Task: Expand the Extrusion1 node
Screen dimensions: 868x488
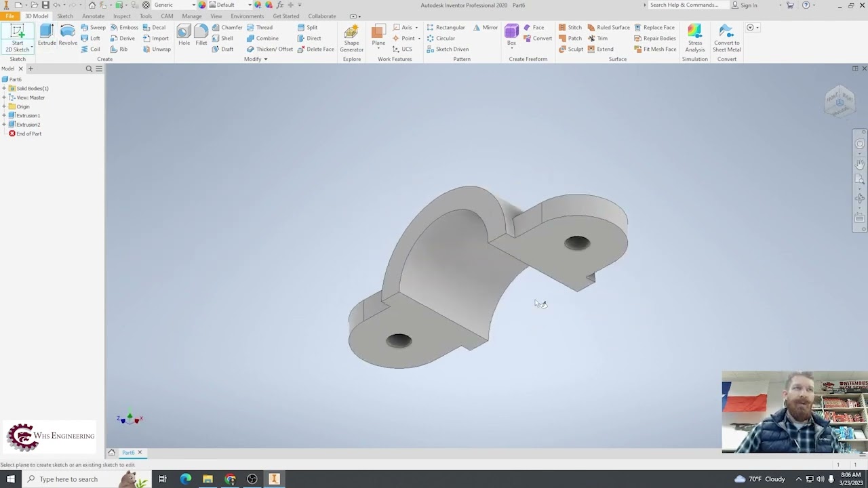Action: [4, 115]
